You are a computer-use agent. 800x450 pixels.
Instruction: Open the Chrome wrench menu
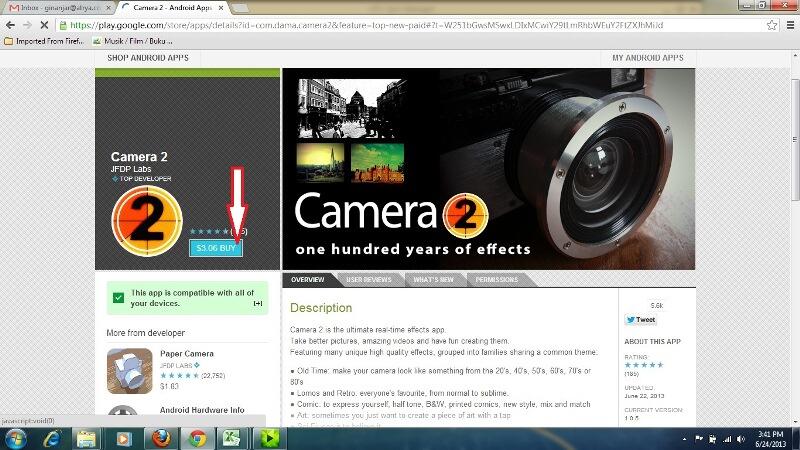click(x=790, y=24)
